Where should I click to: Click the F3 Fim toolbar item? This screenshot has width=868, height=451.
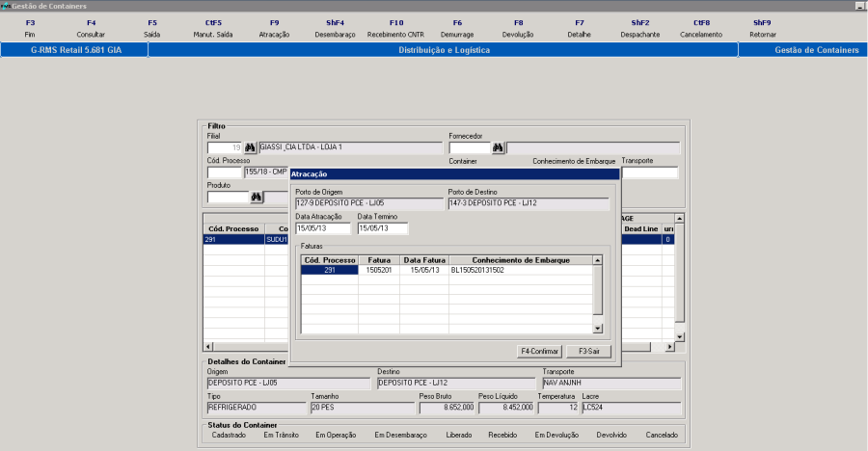click(x=30, y=28)
